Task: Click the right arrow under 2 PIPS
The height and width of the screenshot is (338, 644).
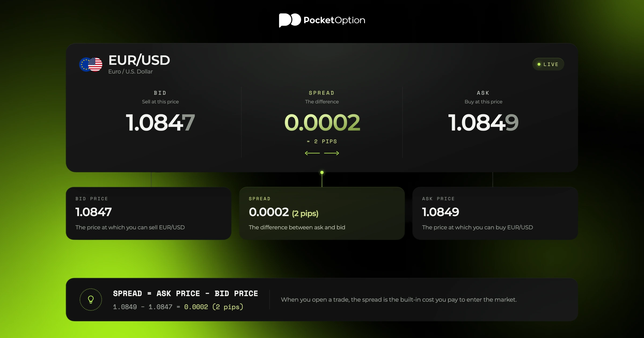Action: tap(332, 153)
